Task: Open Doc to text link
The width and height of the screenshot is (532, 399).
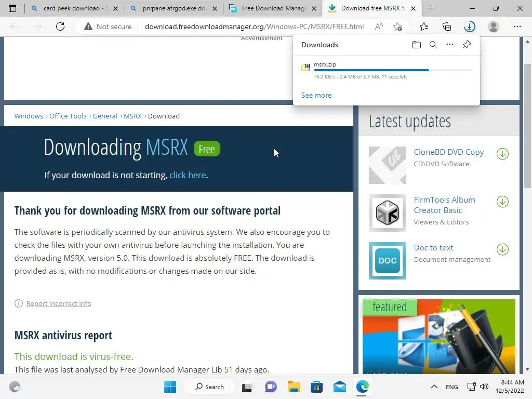Action: pyautogui.click(x=433, y=248)
